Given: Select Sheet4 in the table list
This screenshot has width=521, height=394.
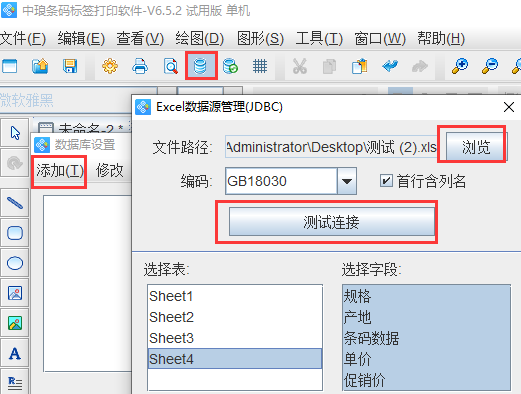Looking at the screenshot, I should [x=235, y=359].
